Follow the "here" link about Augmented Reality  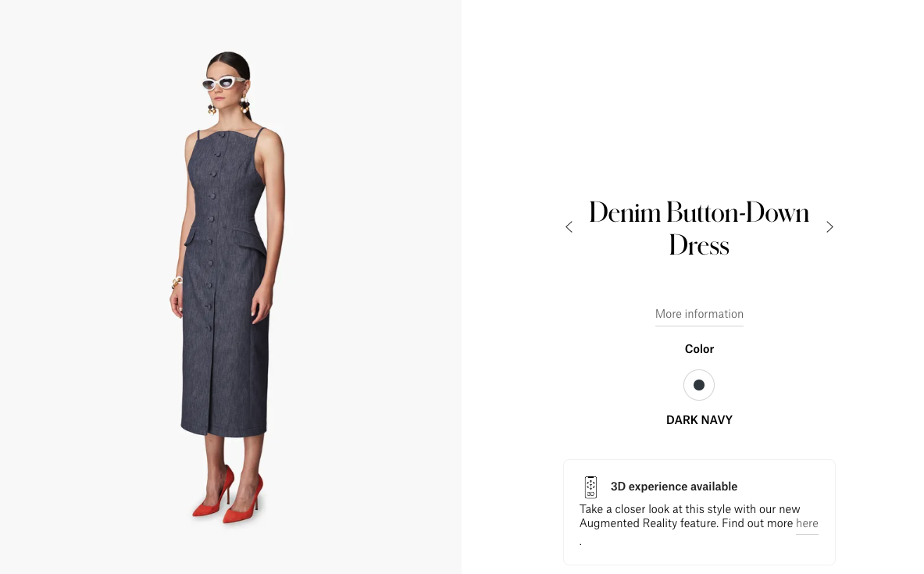coord(807,523)
